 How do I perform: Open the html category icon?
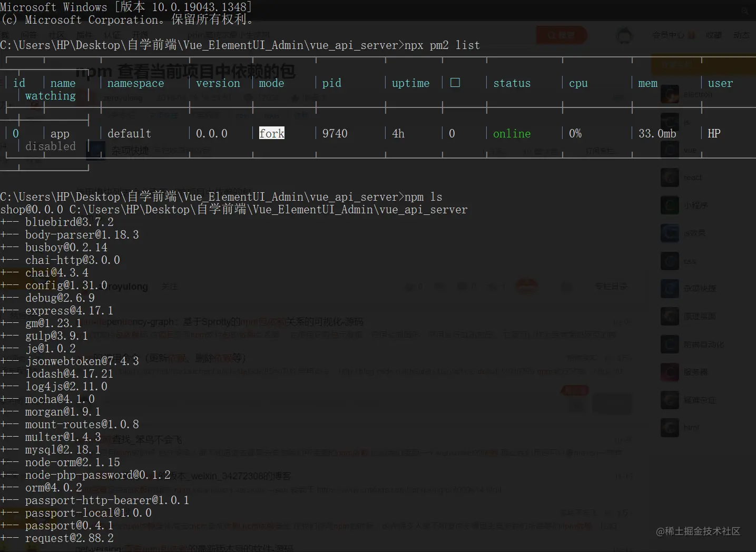pyautogui.click(x=670, y=427)
